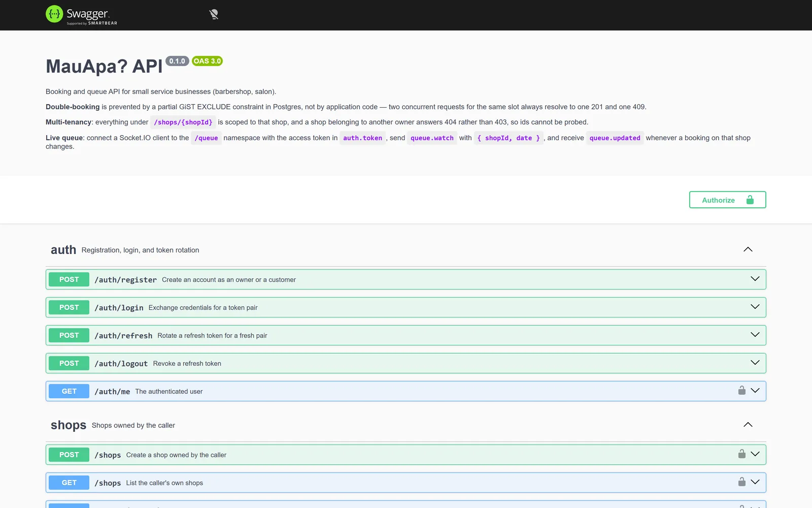Expand GET /auth/me using its arrow
This screenshot has width=812, height=508.
tap(755, 391)
